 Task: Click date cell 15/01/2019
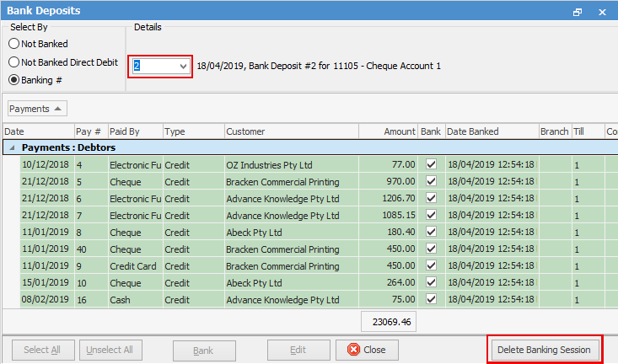[x=46, y=283]
